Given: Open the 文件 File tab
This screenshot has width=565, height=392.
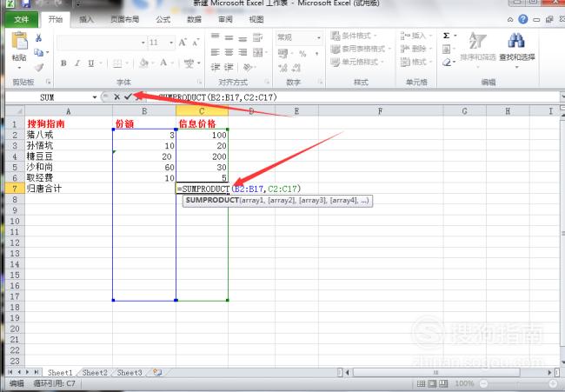Looking at the screenshot, I should [x=22, y=19].
